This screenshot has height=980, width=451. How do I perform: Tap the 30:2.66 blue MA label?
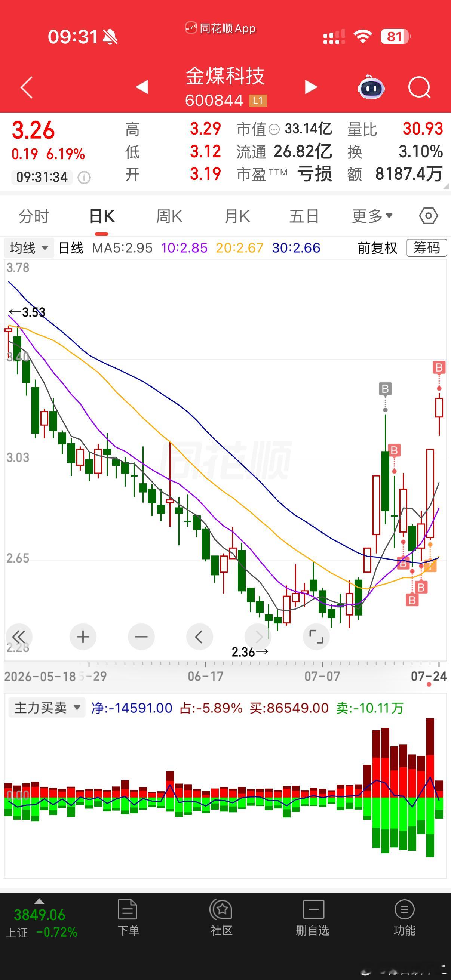[296, 248]
